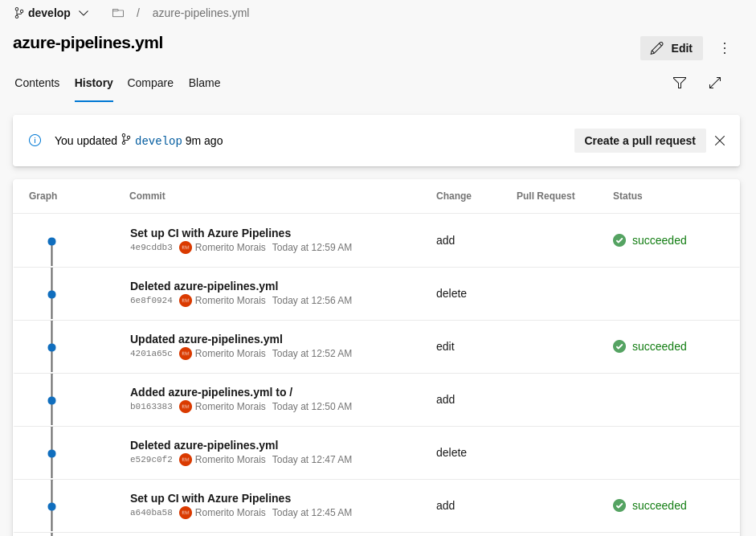This screenshot has height=536, width=756.
Task: Click azure-pipelines.yml in the breadcrumb path
Action: pyautogui.click(x=201, y=13)
